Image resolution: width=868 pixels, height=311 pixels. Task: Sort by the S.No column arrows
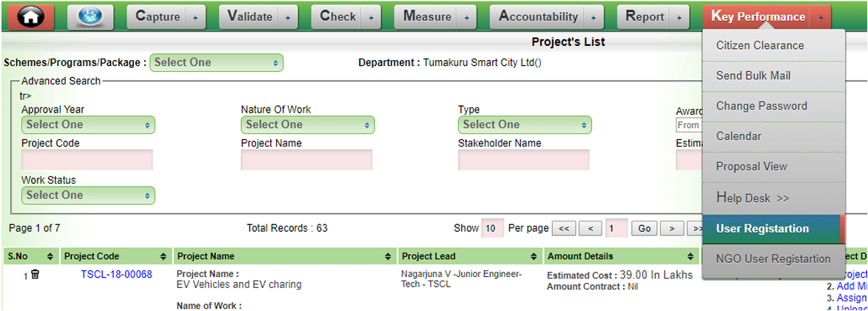click(50, 256)
